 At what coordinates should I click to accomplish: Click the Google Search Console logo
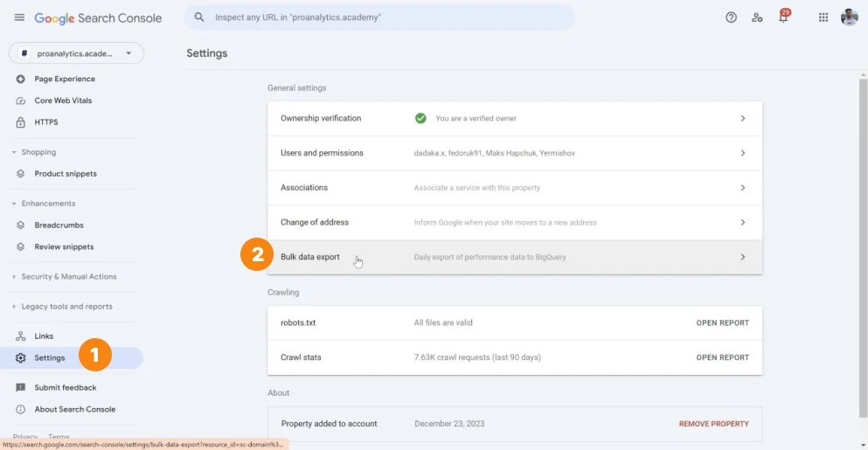coord(98,17)
